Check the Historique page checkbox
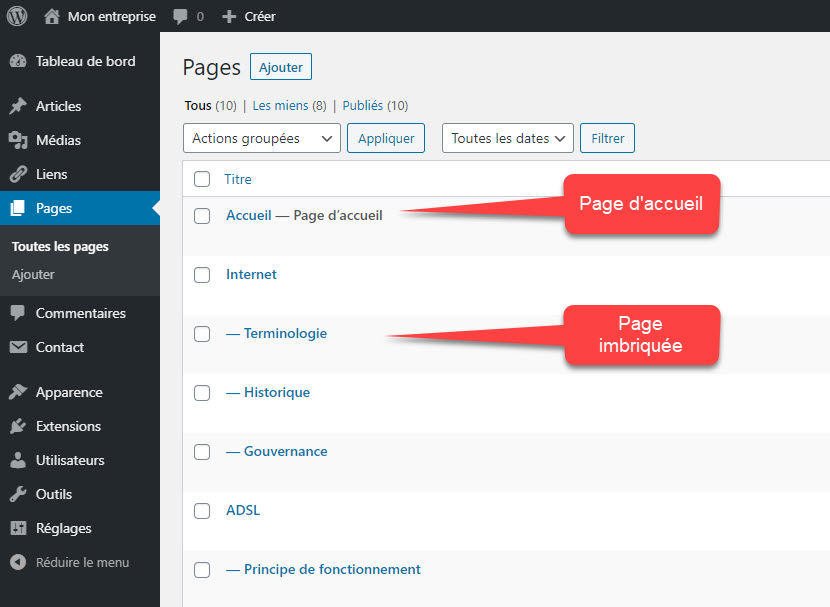The height and width of the screenshot is (607, 830). (202, 393)
